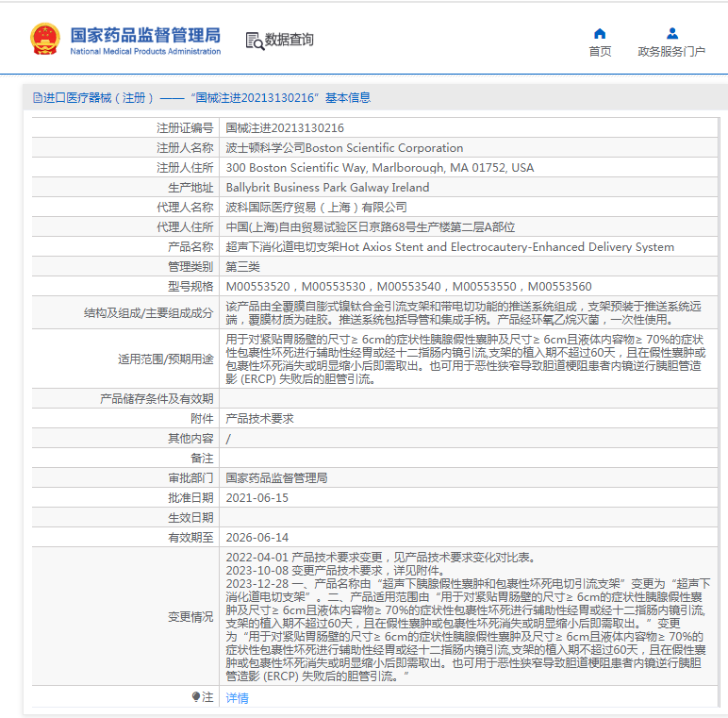
Task: Click the 备注 row label
Action: coord(202,459)
